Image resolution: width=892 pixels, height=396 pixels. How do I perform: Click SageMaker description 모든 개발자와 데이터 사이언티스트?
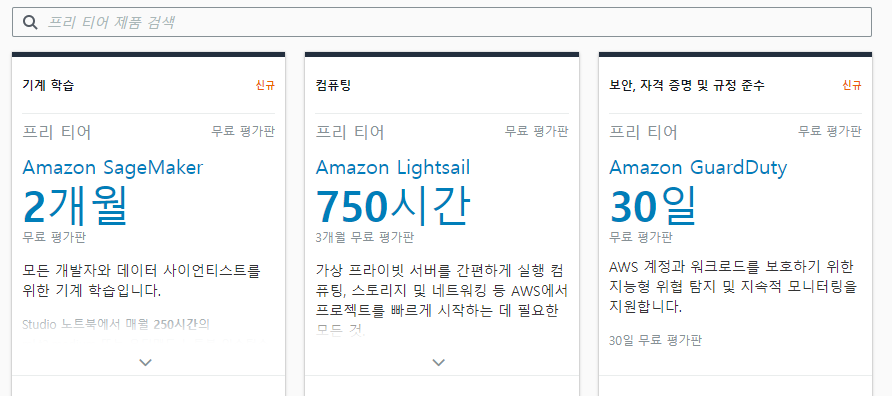pos(141,281)
